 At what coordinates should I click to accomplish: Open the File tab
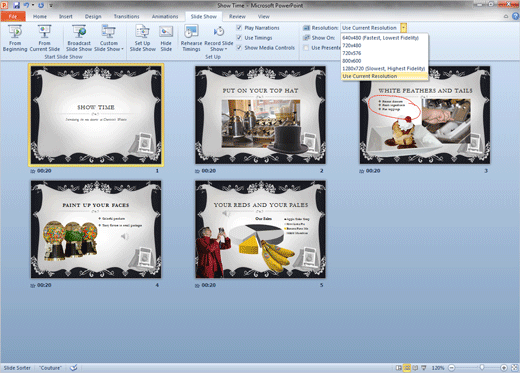point(13,16)
